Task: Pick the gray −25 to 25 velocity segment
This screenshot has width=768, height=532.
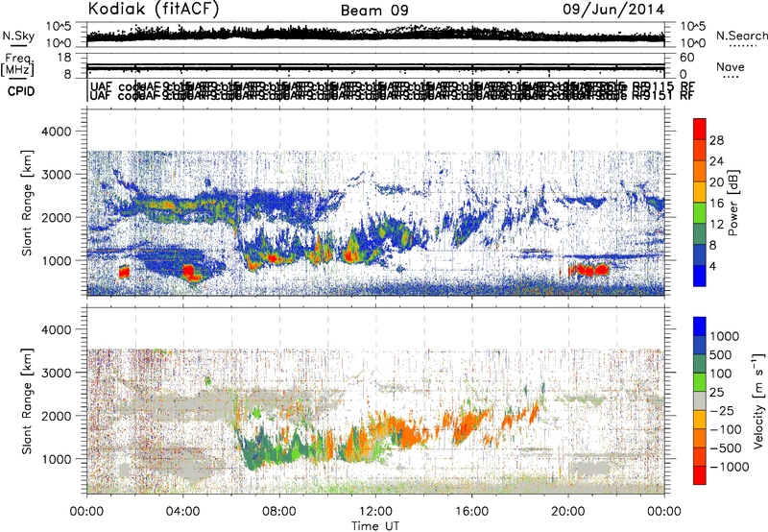Action: [700, 400]
